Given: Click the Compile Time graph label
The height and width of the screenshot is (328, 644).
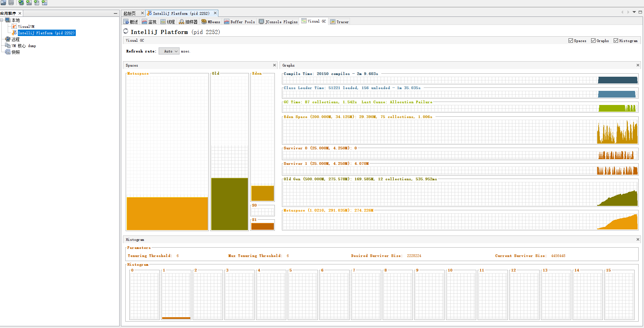Looking at the screenshot, I should pyautogui.click(x=331, y=74).
